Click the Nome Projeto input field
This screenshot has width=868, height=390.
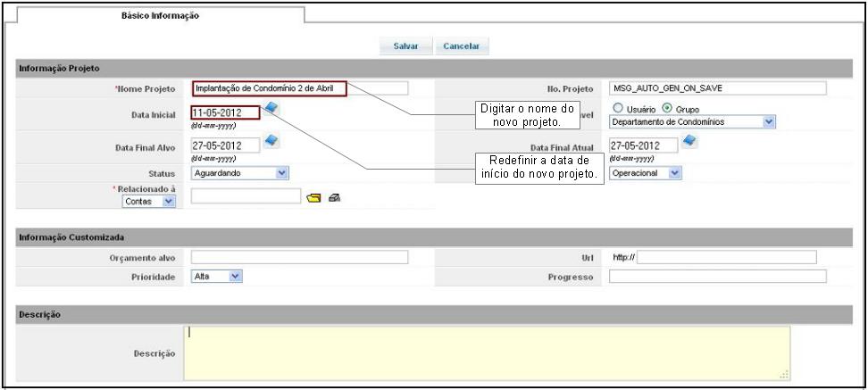point(299,88)
